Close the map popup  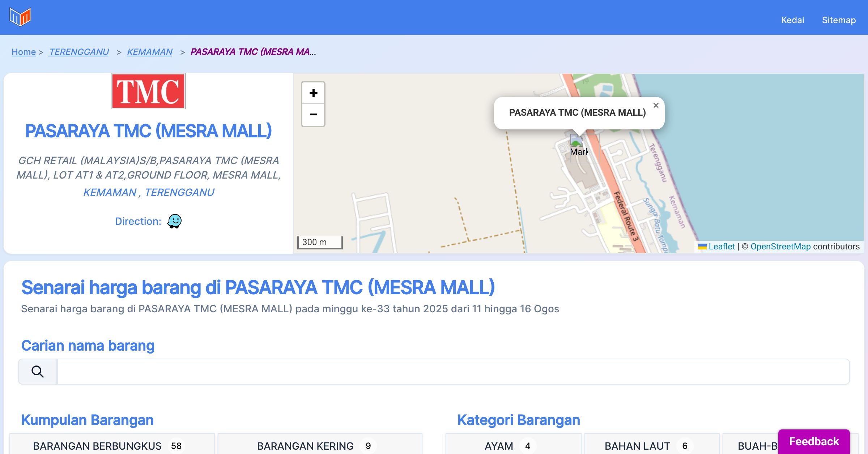pyautogui.click(x=656, y=106)
